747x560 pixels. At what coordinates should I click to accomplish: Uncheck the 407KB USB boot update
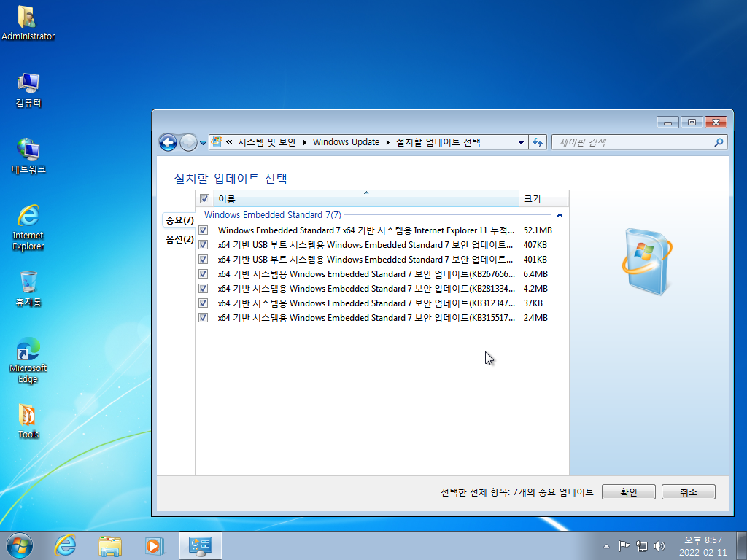click(x=204, y=245)
